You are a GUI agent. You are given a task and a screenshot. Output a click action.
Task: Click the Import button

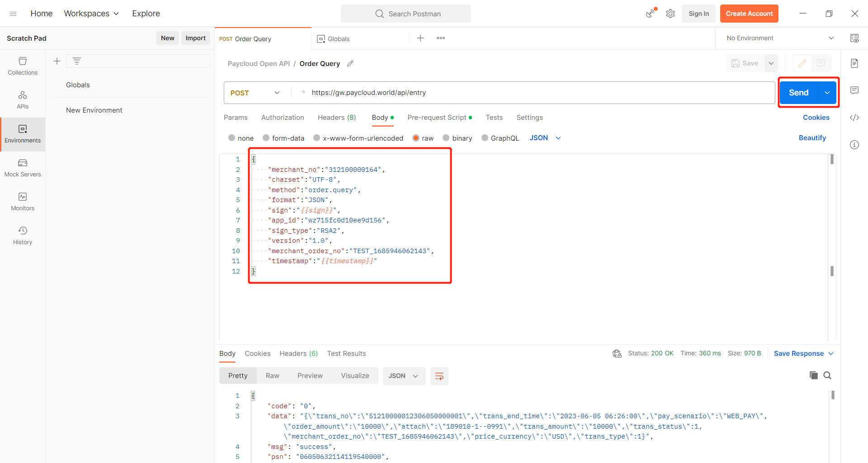[x=195, y=38]
